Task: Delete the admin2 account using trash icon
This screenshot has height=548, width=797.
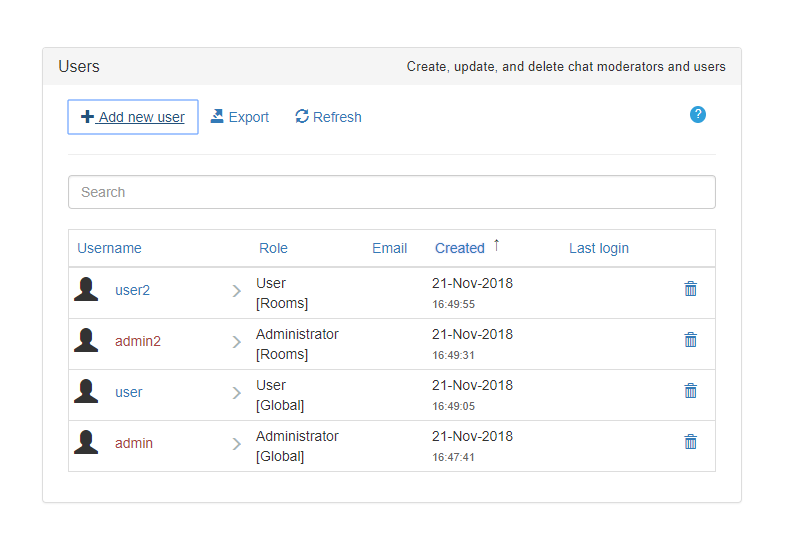Action: pyautogui.click(x=690, y=340)
